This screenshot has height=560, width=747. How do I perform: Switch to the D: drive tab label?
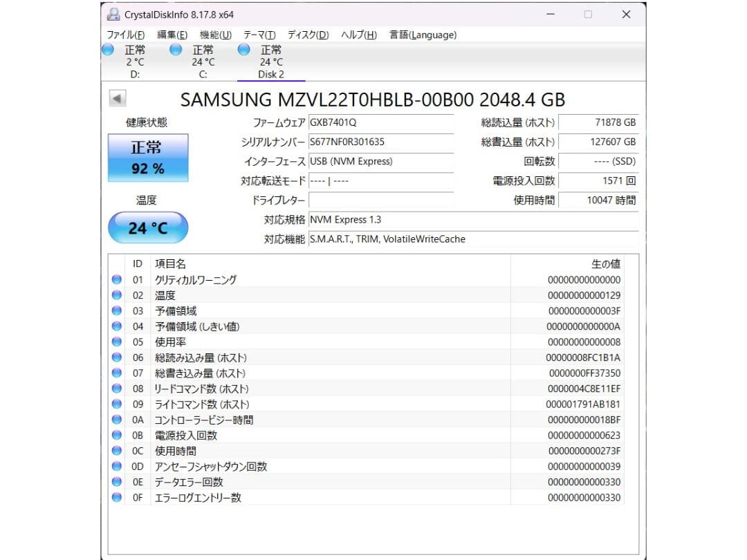(135, 74)
